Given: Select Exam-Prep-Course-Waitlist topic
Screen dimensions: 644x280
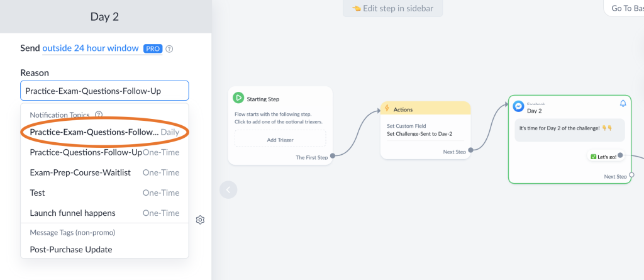Looking at the screenshot, I should 104,172.
